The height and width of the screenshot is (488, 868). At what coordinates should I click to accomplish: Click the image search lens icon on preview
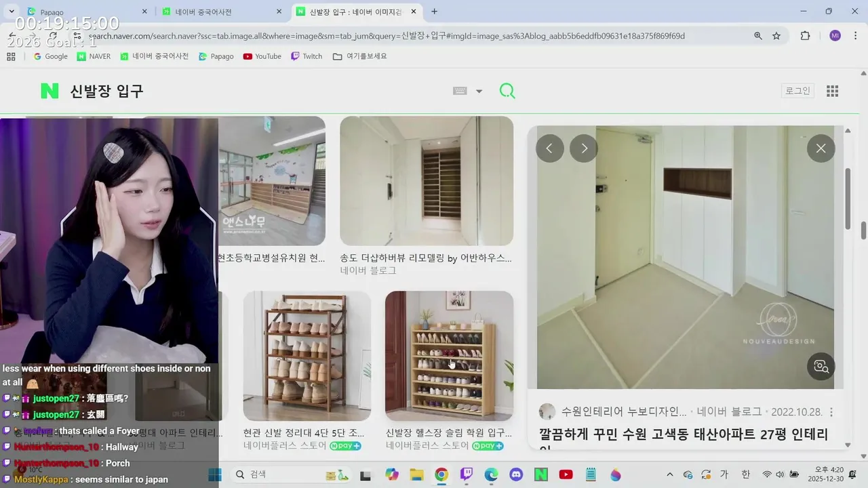coord(821,367)
